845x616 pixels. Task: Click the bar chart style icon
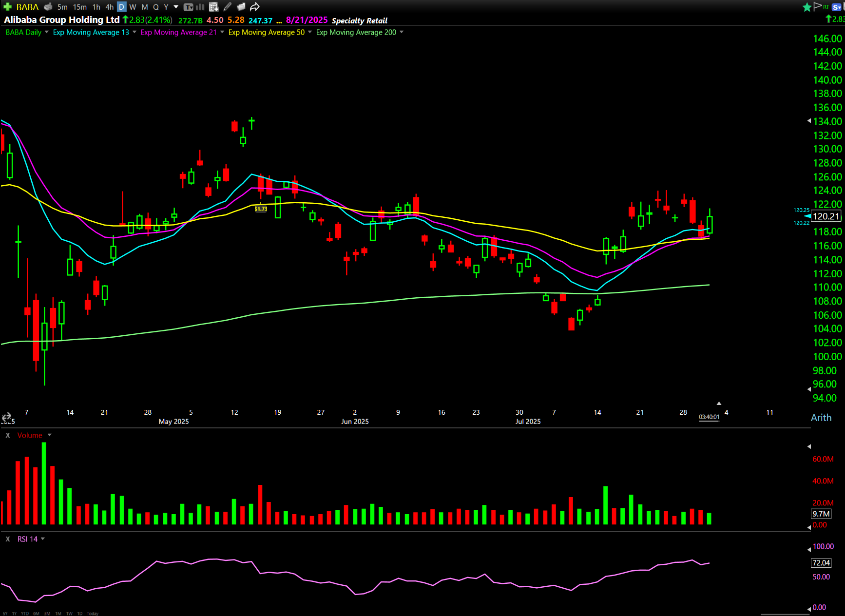pyautogui.click(x=200, y=7)
